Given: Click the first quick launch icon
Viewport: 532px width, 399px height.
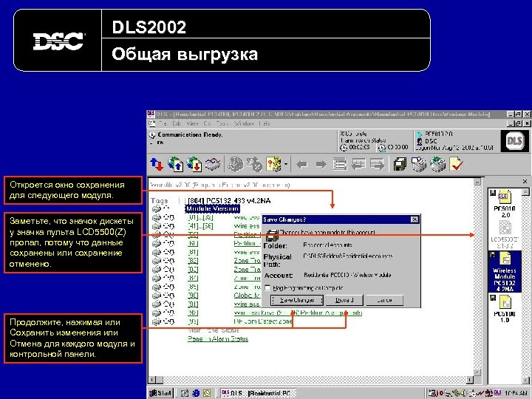Looking at the screenshot, I should (x=185, y=393).
